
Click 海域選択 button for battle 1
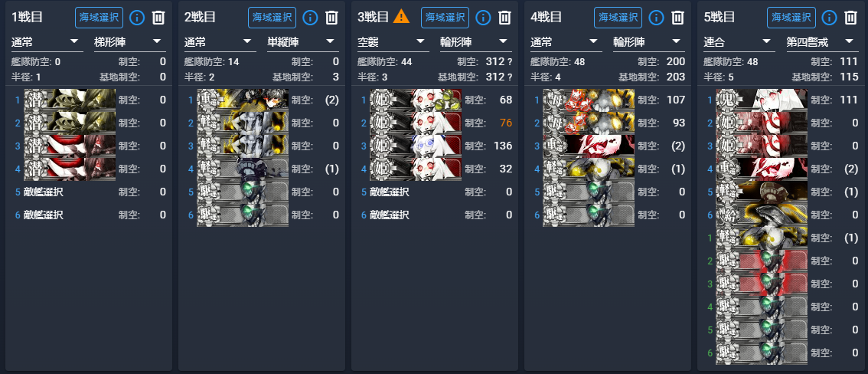tap(99, 18)
